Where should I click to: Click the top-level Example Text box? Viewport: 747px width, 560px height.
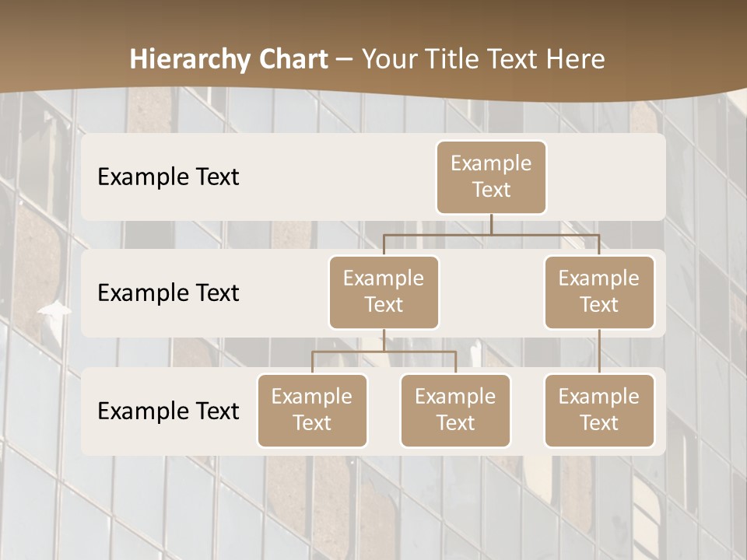click(491, 177)
